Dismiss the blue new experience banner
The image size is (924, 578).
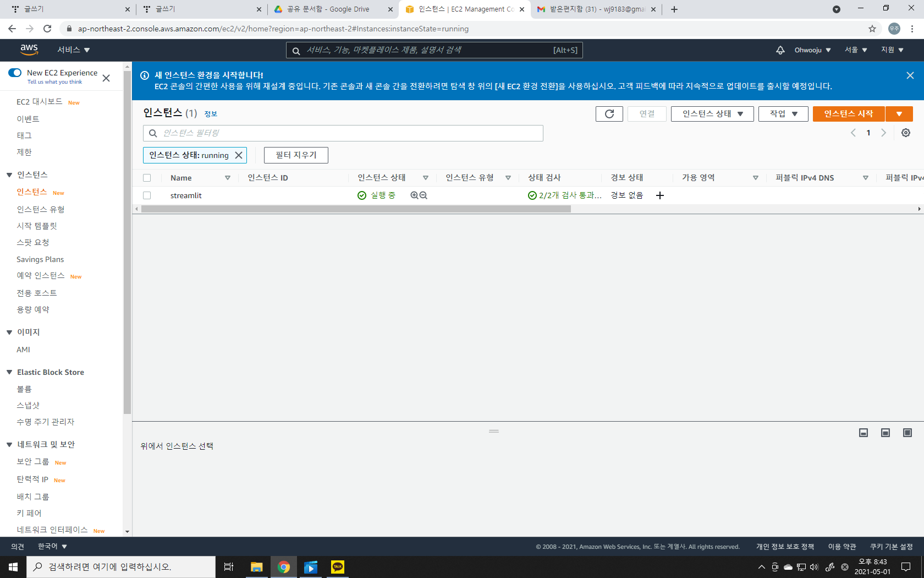tap(910, 75)
